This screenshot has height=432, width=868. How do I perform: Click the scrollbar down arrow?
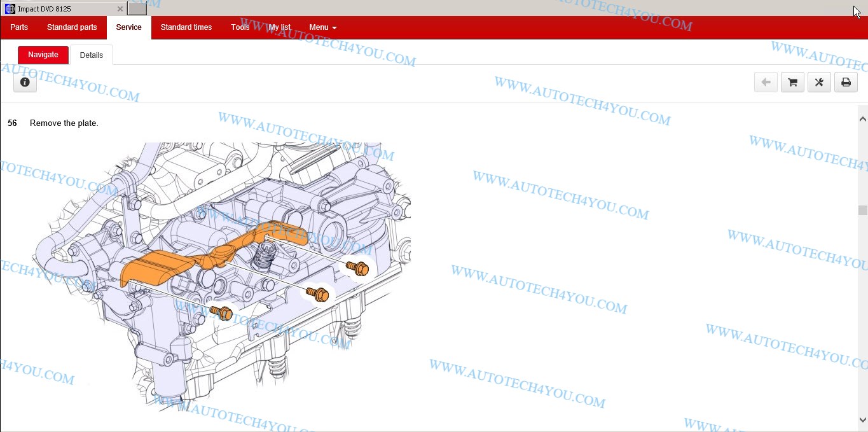[x=862, y=420]
